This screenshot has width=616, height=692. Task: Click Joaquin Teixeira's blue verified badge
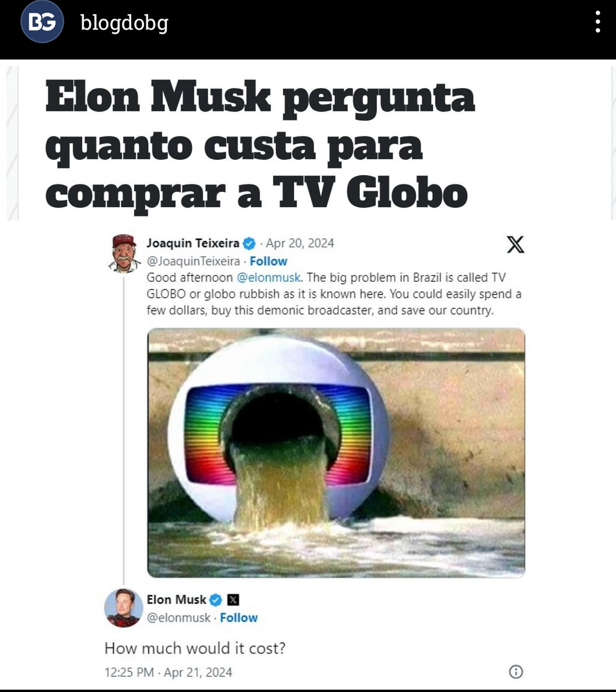(x=249, y=243)
